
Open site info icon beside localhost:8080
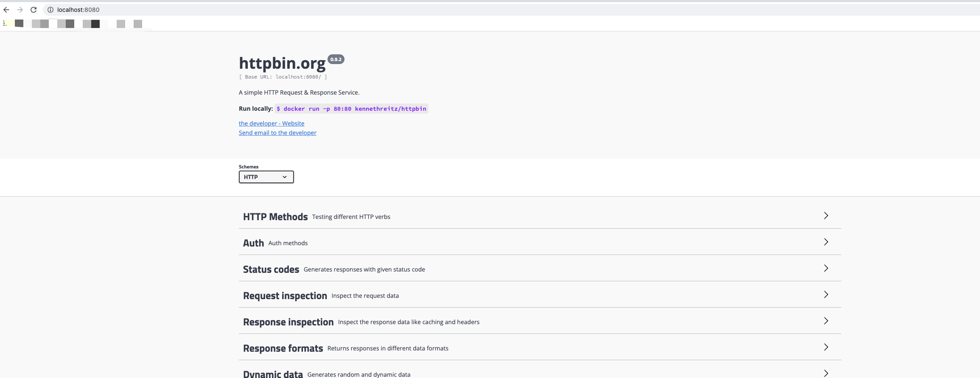pyautogui.click(x=50, y=10)
